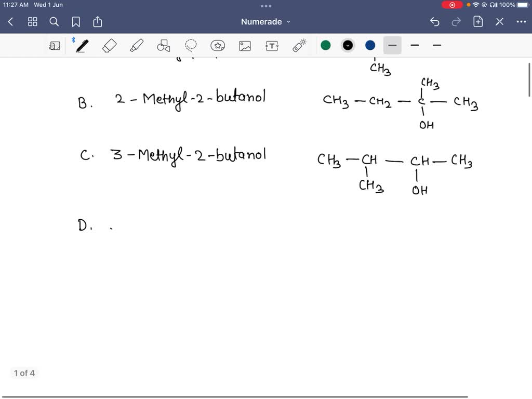Screen dimensions: 532x399
Task: Open the sticker tool
Action: tap(218, 45)
